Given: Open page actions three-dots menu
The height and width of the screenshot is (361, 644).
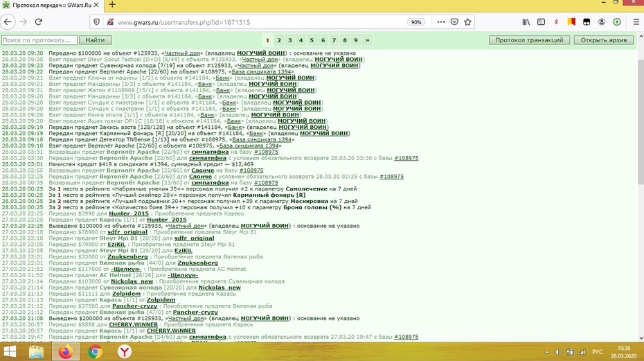Looking at the screenshot, I should (x=440, y=22).
